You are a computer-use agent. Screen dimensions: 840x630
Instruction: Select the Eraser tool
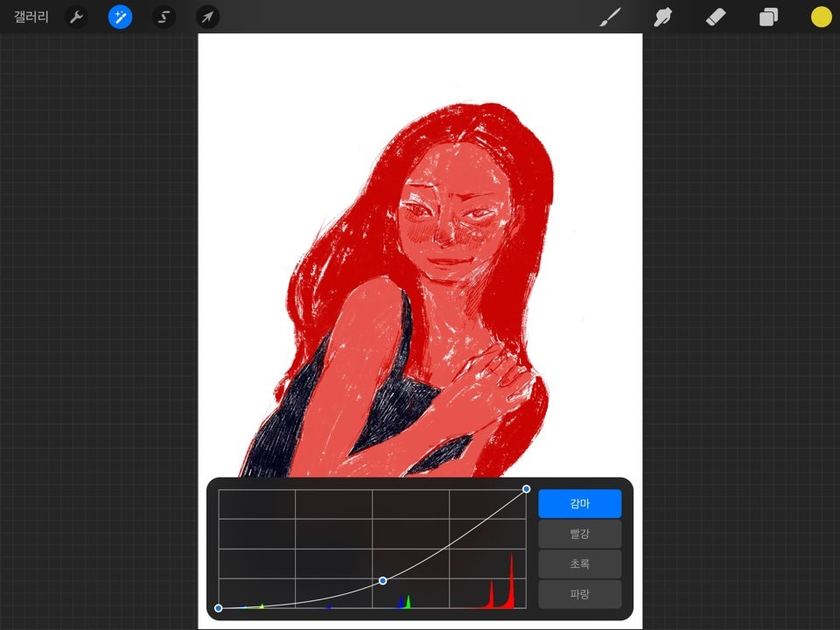click(715, 17)
